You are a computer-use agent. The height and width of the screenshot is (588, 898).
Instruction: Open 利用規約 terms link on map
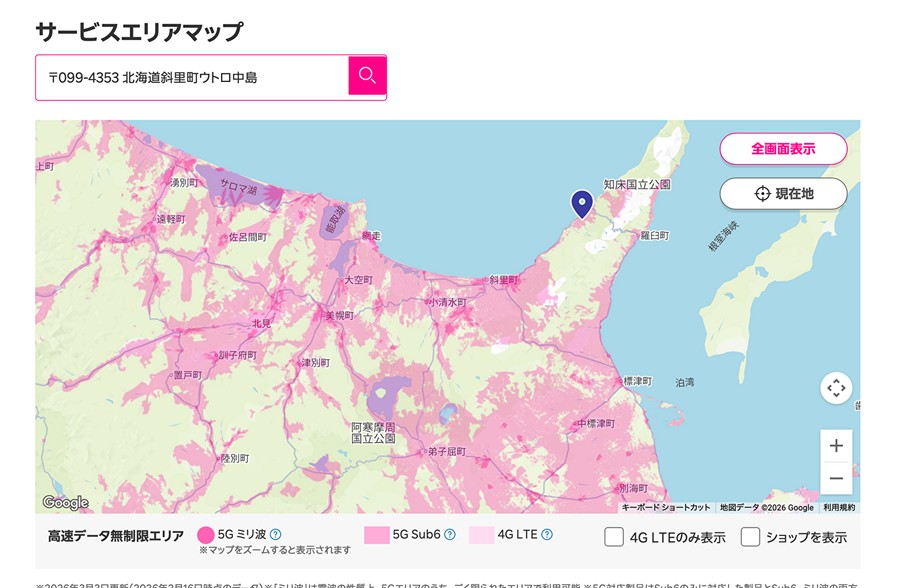[x=839, y=508]
